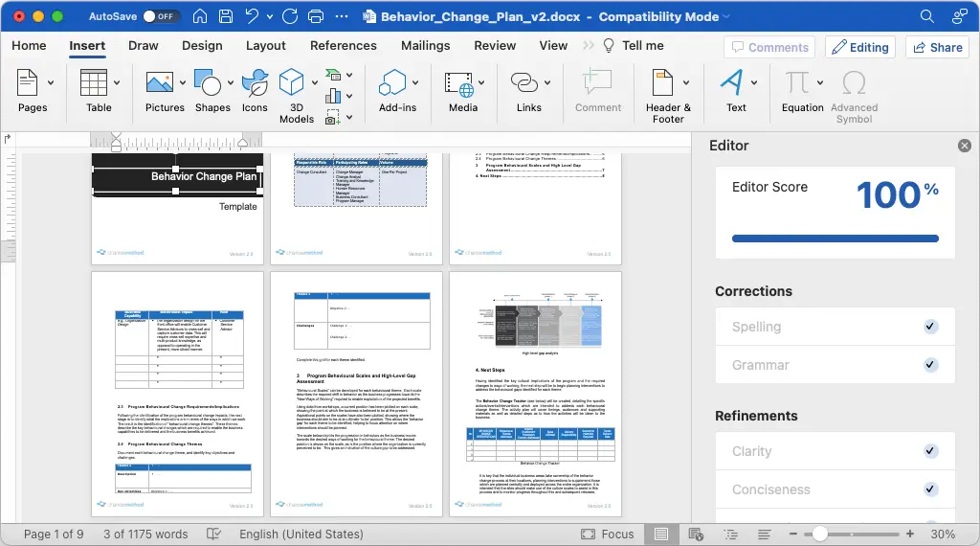Open the Links dropdown arrow
980x546 pixels.
(x=547, y=82)
